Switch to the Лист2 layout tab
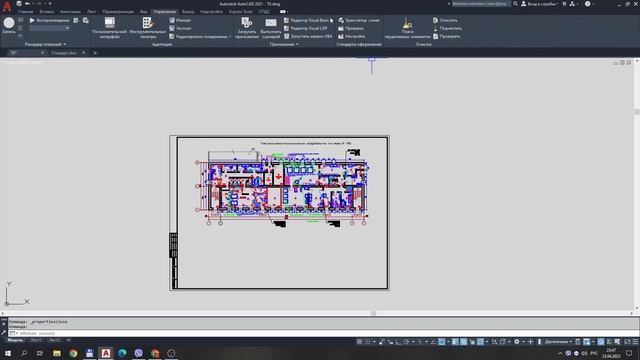Viewport: 640px width, 360px height. pos(54,340)
